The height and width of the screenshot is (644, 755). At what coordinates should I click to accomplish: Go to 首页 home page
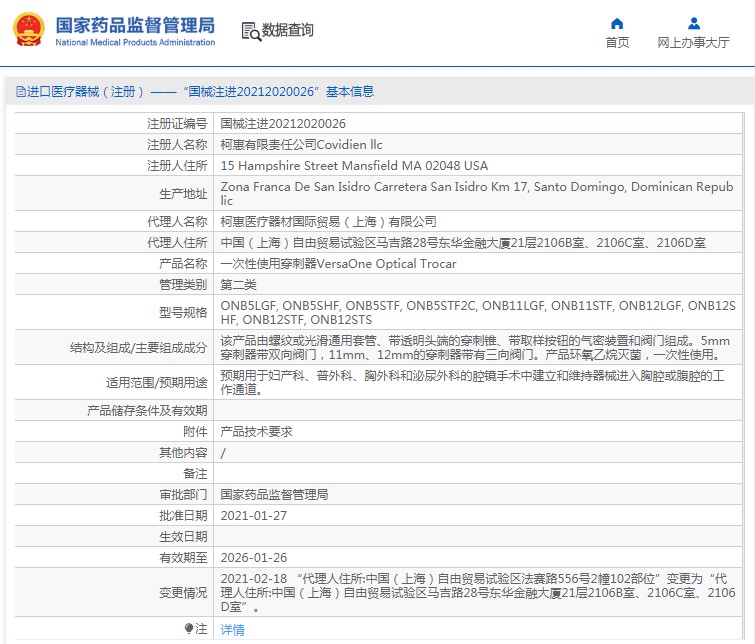coord(617,42)
